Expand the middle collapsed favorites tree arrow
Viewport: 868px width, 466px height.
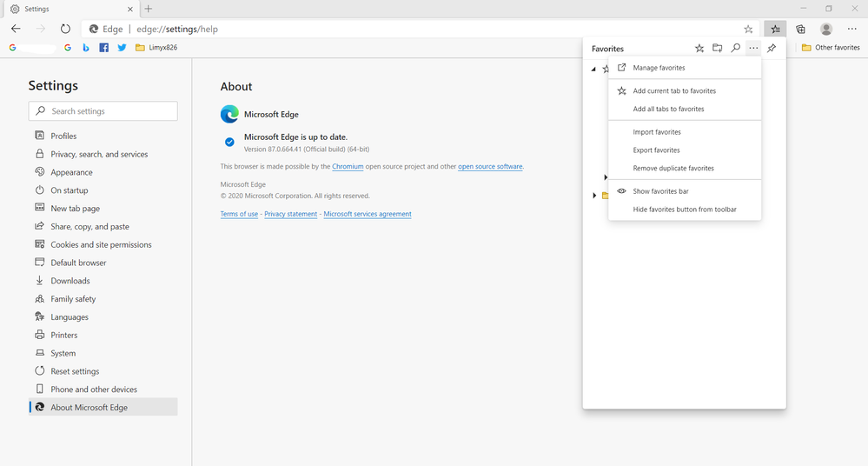click(606, 177)
